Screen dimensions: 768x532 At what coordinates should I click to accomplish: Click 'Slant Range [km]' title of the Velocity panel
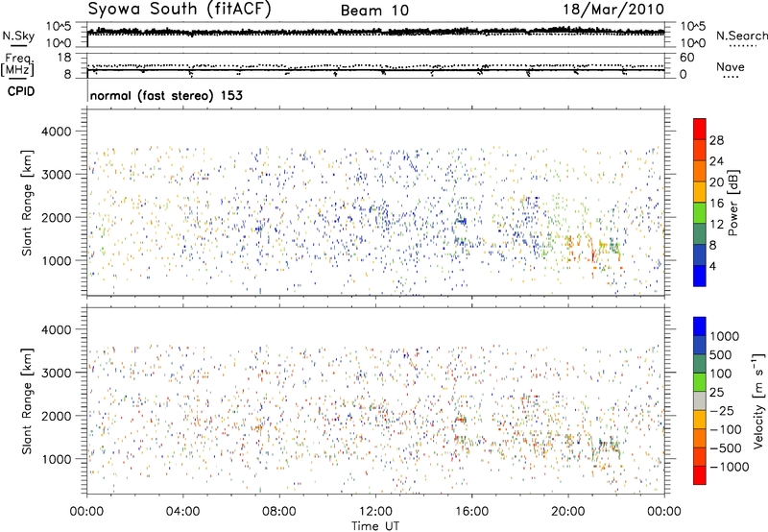click(x=27, y=400)
